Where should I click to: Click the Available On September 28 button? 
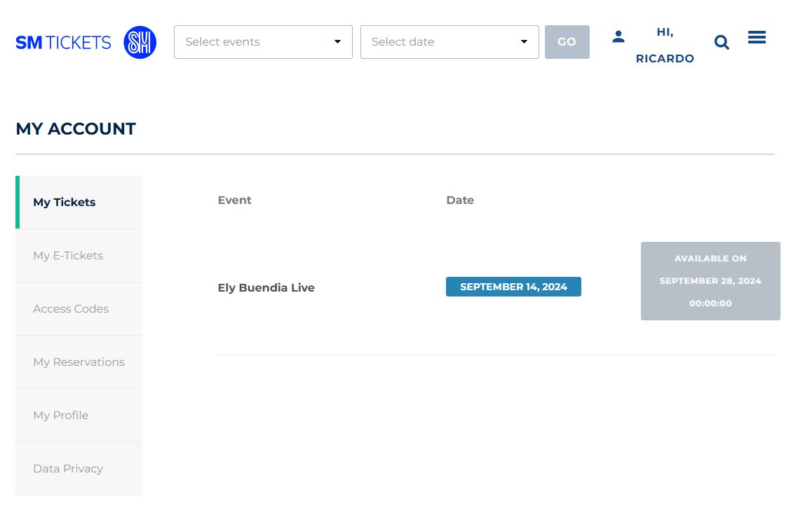click(710, 281)
